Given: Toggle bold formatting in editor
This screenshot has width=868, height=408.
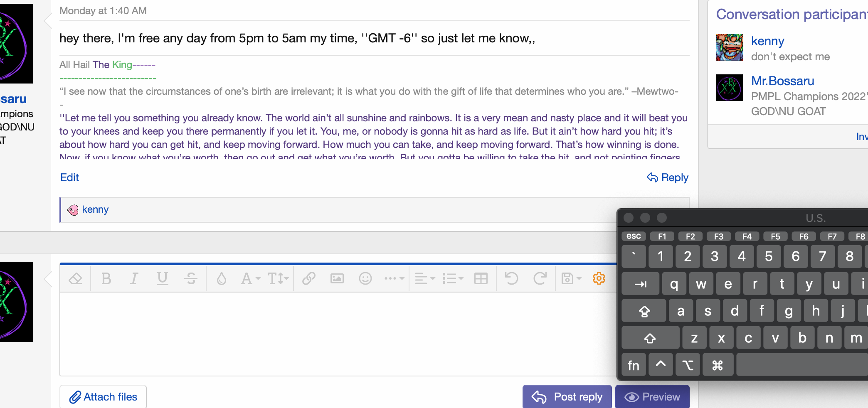Looking at the screenshot, I should 106,278.
